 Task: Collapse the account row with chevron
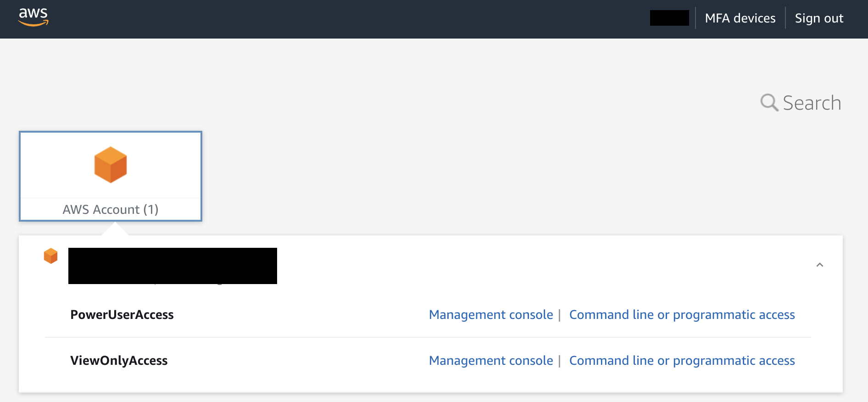820,265
